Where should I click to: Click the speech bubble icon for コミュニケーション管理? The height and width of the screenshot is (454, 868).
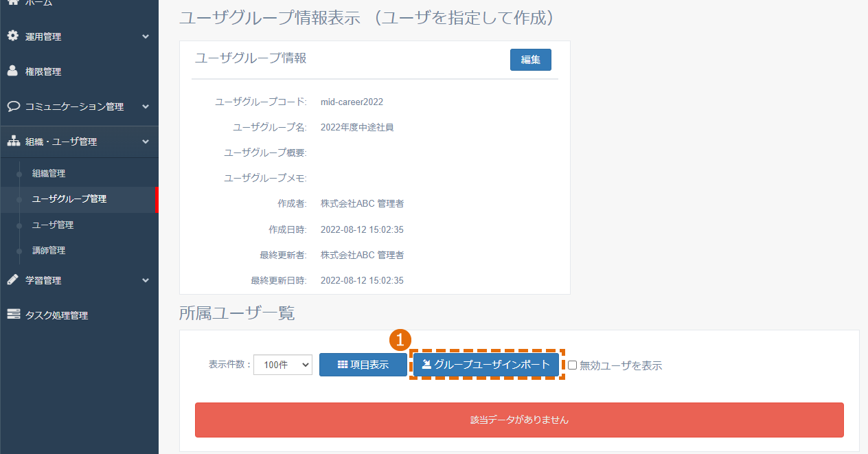pyautogui.click(x=13, y=106)
